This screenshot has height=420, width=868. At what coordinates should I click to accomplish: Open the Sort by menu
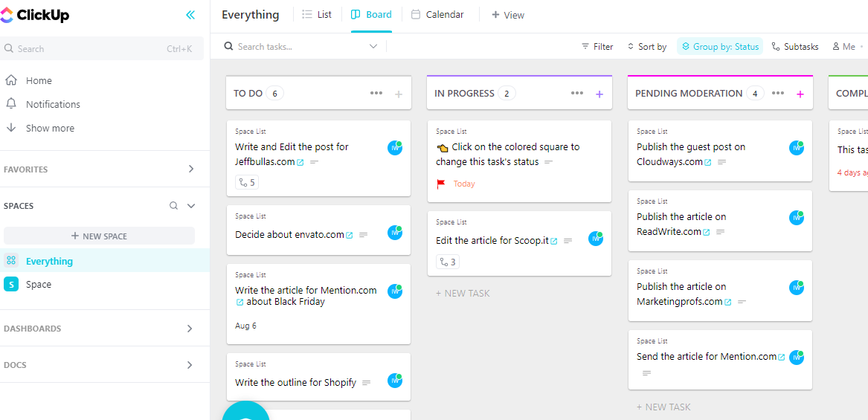(646, 47)
